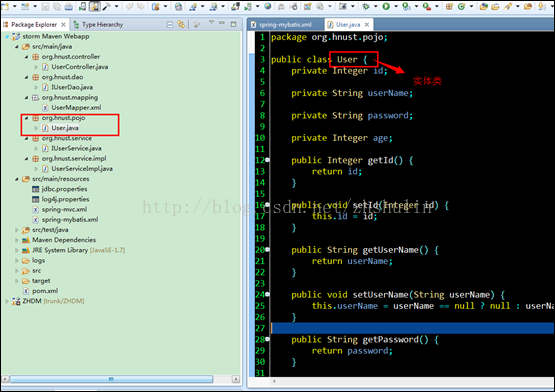
Task: Open dropdown next to Debug icon
Action: tap(375, 6)
